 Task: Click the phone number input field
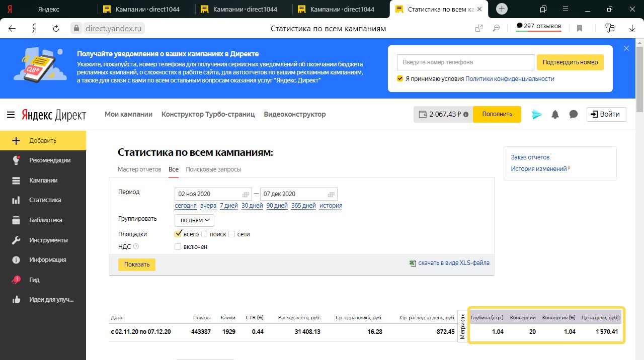tap(465, 62)
